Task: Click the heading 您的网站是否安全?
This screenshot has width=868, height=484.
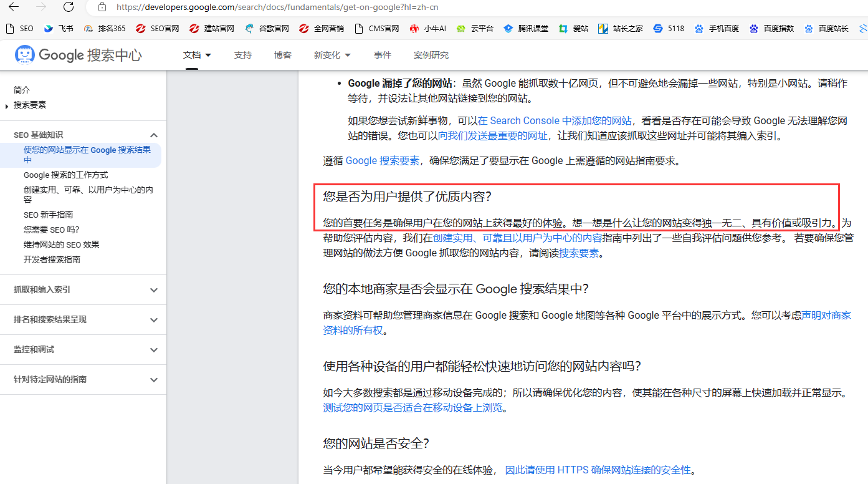Action: click(x=376, y=443)
